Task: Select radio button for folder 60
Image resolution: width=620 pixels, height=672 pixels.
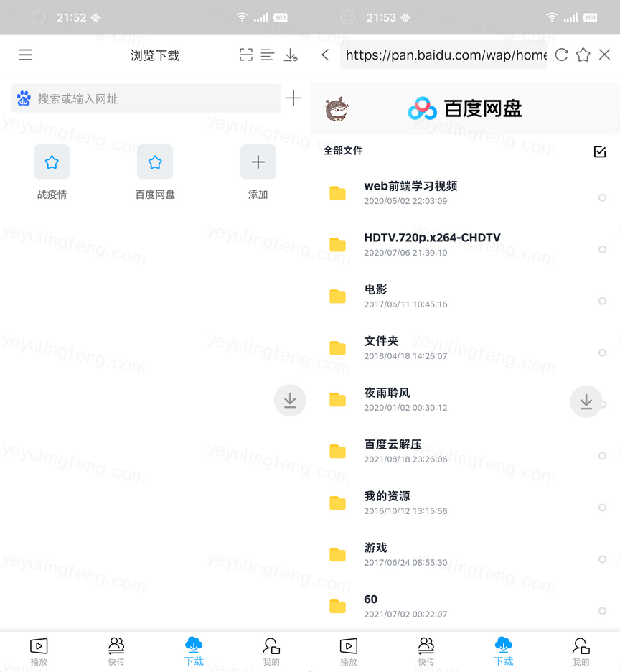Action: (603, 611)
